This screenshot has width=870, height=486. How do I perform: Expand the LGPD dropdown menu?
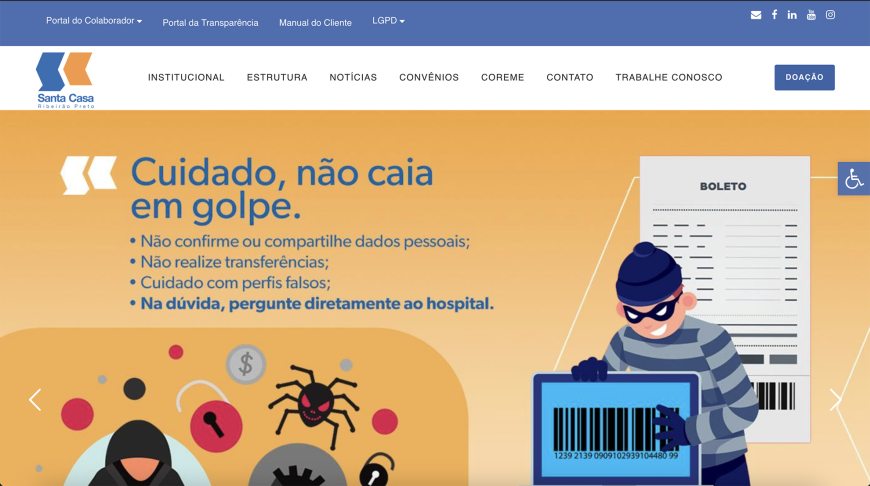coord(388,21)
